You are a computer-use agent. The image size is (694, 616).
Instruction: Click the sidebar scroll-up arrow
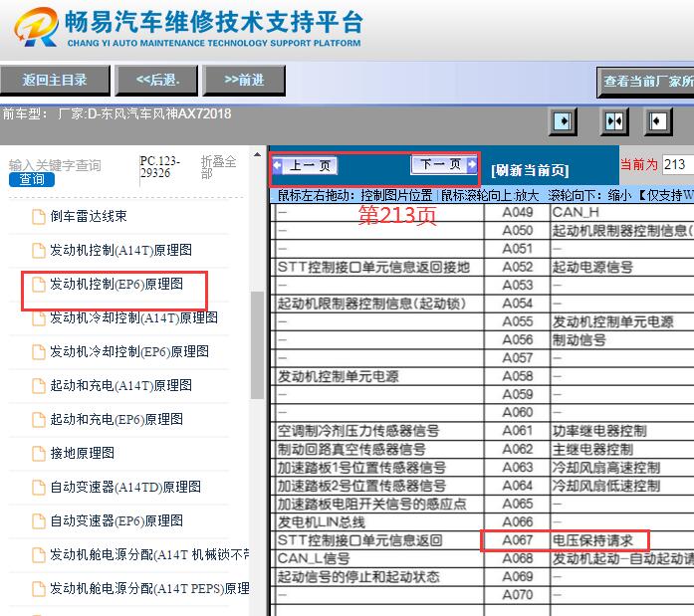[257, 155]
